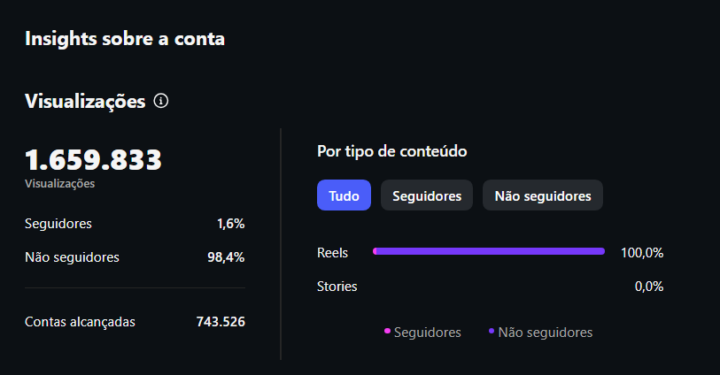The height and width of the screenshot is (375, 720).
Task: Click the Insights sobre a conta heading
Action: [x=125, y=39]
